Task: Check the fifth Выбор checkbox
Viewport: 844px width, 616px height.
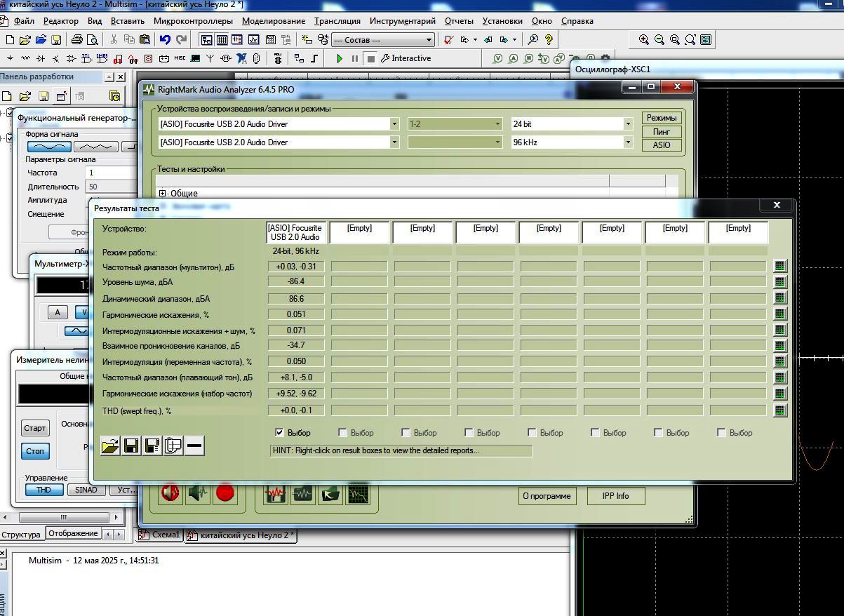Action: (532, 433)
